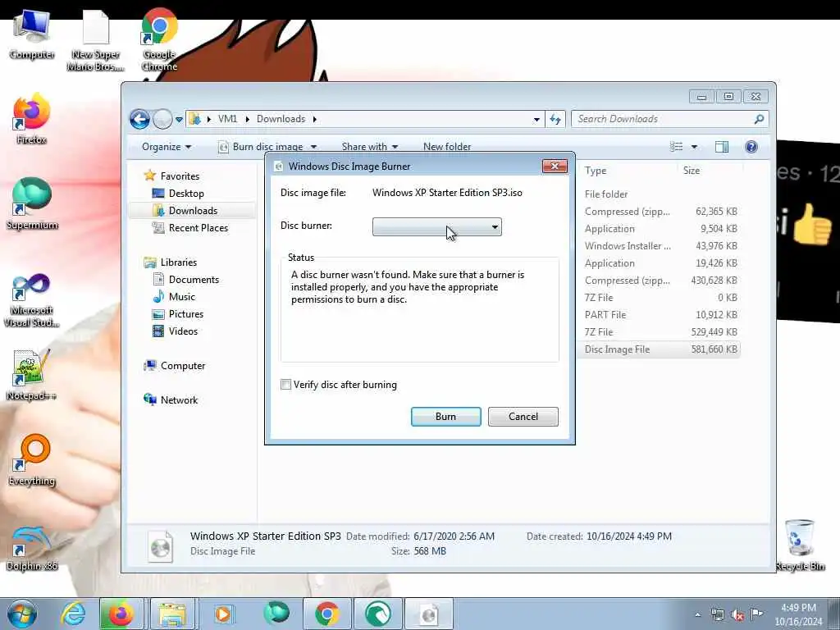Close the Windows Disc Image Burner dialog

(555, 166)
